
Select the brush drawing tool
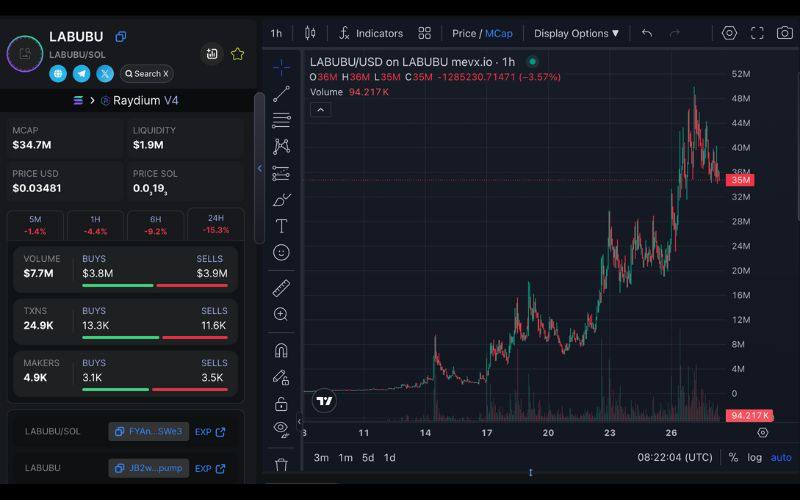click(281, 200)
